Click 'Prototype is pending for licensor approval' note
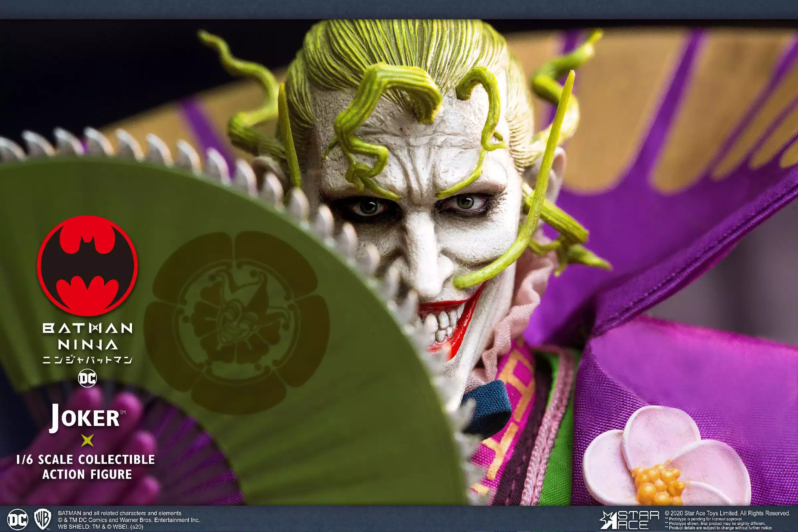 pos(704,519)
